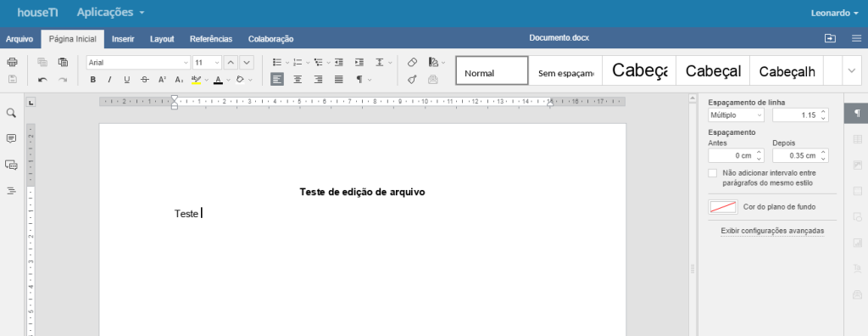Click the Increment font size arrow
The width and height of the screenshot is (868, 336).
231,62
